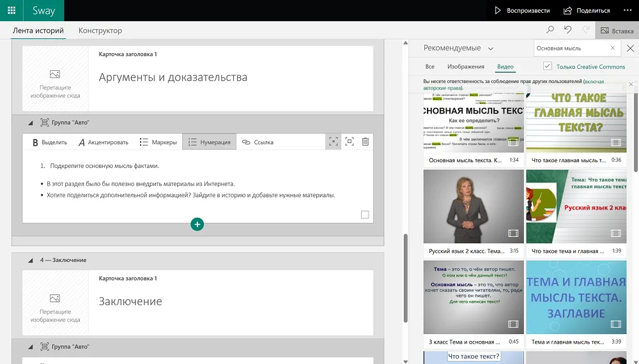This screenshot has width=639, height=364.
Task: Click the undo arrow icon
Action: pos(567,30)
